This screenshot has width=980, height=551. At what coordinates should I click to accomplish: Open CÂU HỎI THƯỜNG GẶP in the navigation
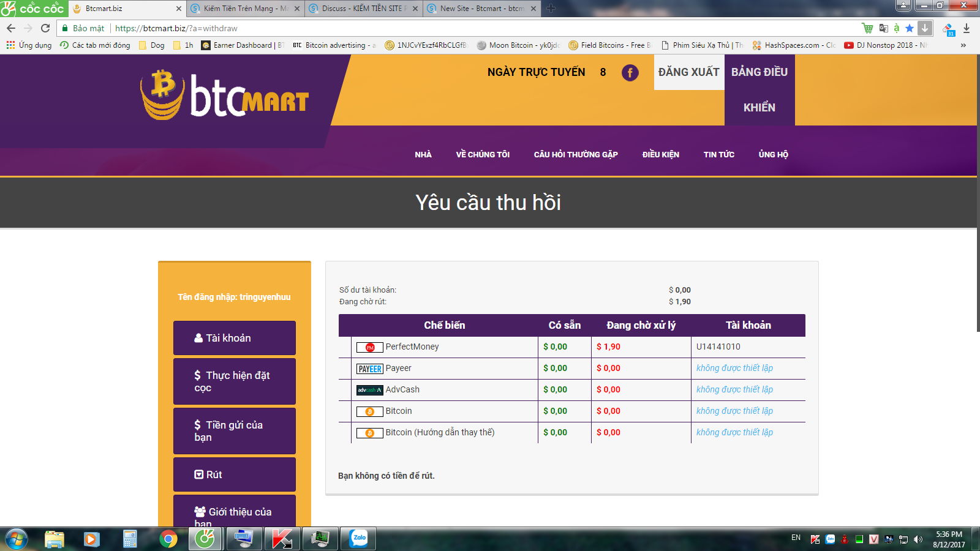[576, 154]
